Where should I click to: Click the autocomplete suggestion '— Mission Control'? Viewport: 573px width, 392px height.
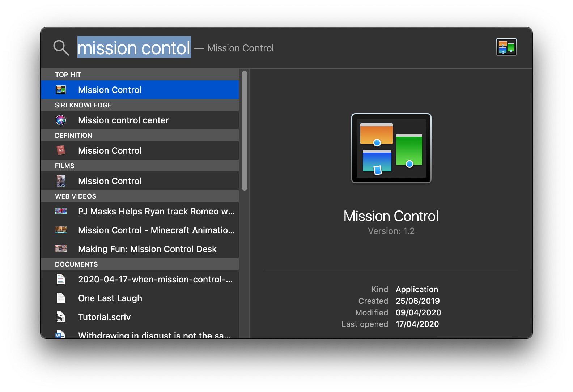click(234, 48)
